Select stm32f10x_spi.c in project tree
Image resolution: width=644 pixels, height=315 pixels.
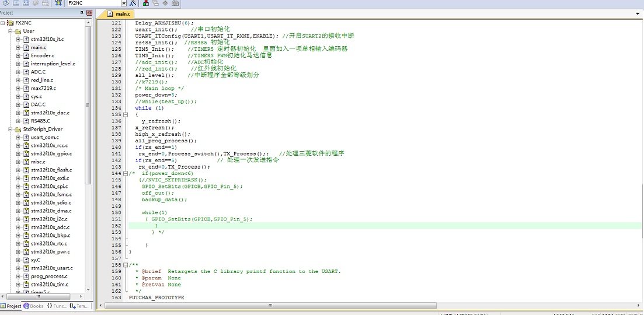click(x=49, y=186)
